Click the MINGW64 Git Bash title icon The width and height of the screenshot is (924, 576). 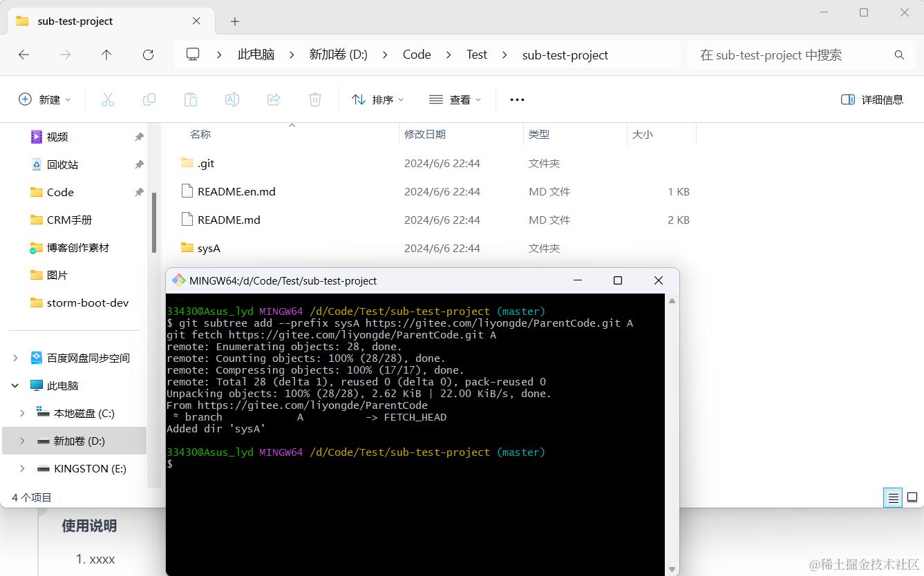[x=178, y=280]
